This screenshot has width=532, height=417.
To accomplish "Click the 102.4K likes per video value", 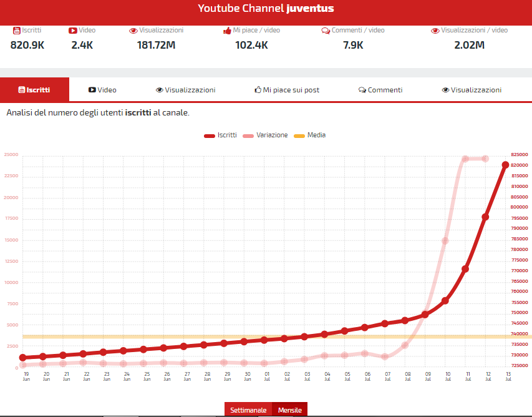I will click(x=251, y=45).
